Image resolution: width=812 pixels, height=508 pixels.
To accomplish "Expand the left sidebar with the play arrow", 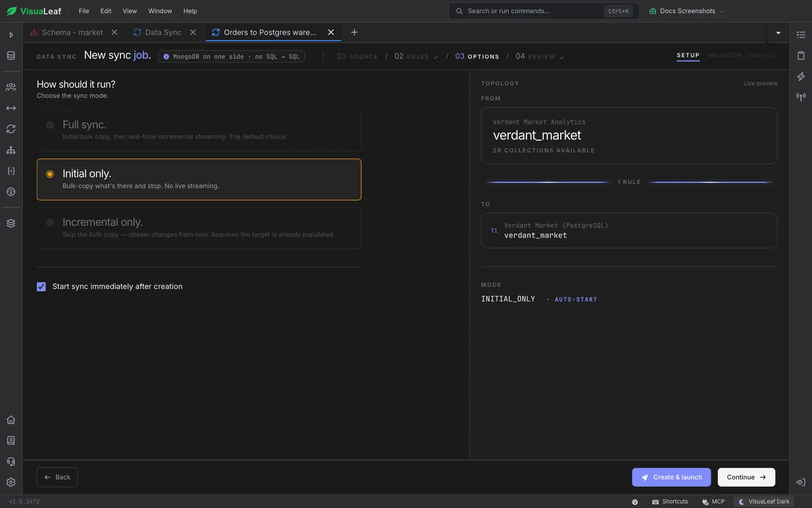I will [x=11, y=35].
